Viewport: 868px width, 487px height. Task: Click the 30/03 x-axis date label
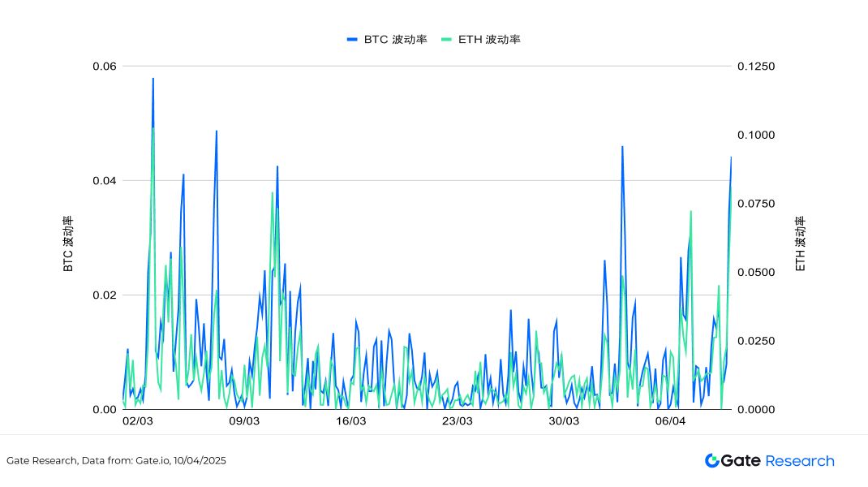coord(564,421)
